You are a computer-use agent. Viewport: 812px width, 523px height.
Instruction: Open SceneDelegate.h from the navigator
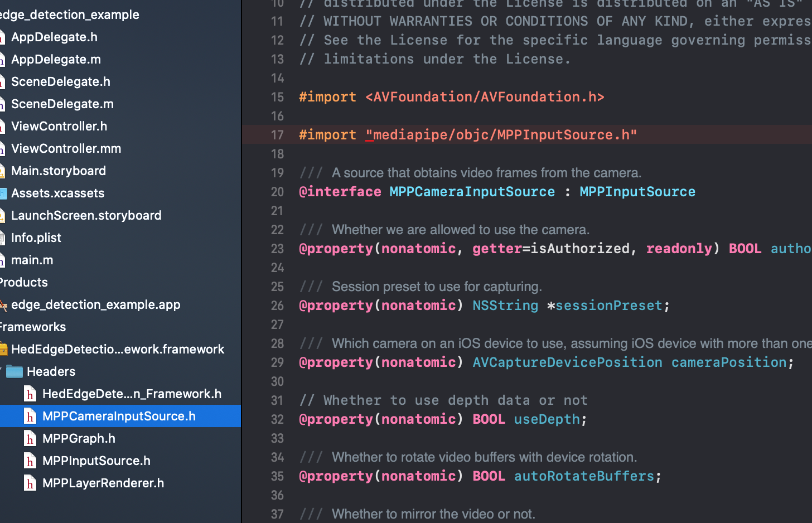click(x=60, y=81)
